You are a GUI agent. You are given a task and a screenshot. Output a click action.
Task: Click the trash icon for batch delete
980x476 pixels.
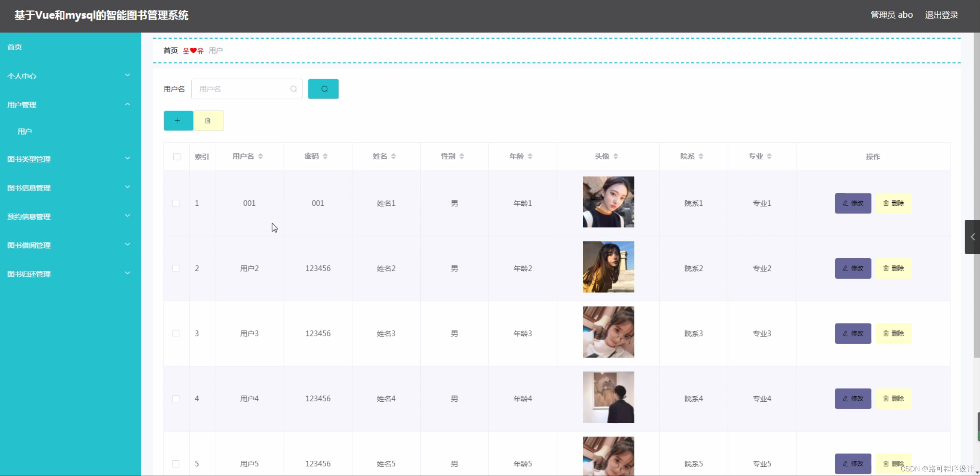point(208,120)
